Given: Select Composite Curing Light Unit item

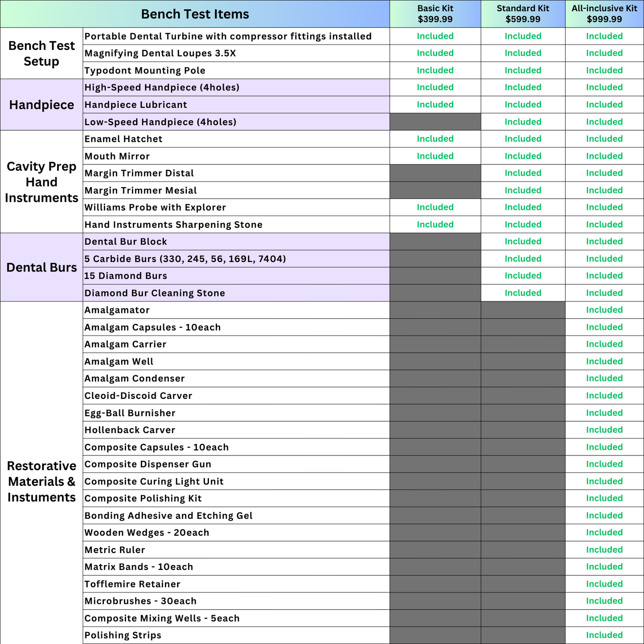Looking at the screenshot, I should pyautogui.click(x=154, y=481).
